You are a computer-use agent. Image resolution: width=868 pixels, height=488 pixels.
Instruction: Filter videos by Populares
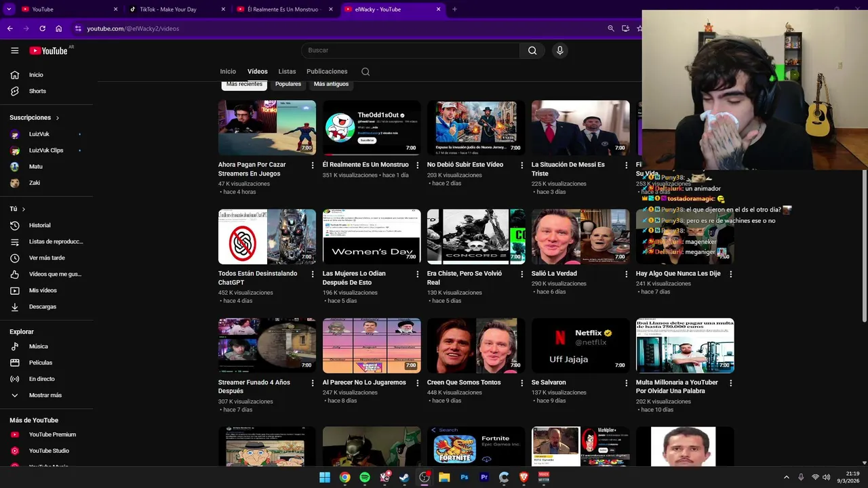click(288, 85)
